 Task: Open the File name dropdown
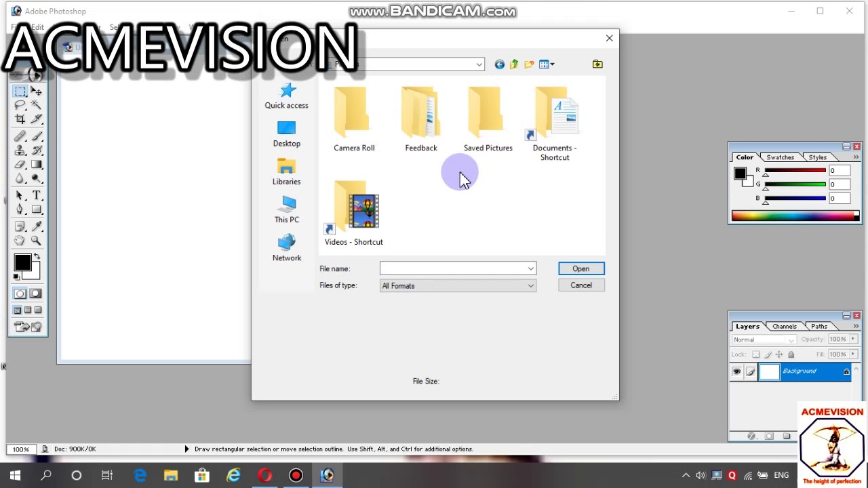point(530,269)
